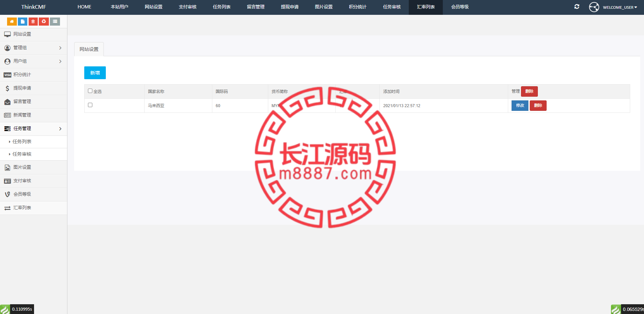The image size is (644, 314).
Task: Open 提现申请 in top navigation
Action: [290, 7]
